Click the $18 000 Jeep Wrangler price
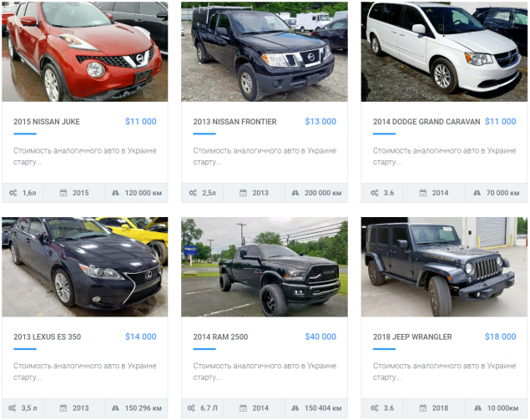The height and width of the screenshot is (420, 530). pyautogui.click(x=501, y=337)
